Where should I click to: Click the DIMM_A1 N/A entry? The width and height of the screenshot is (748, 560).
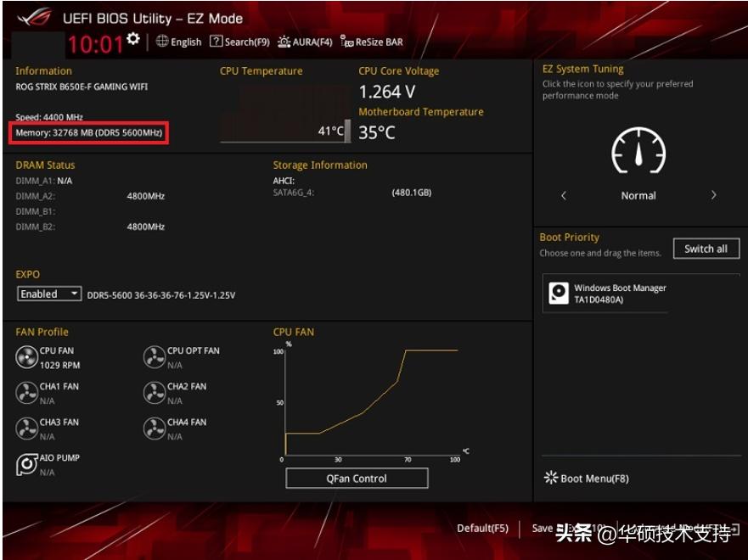[44, 181]
